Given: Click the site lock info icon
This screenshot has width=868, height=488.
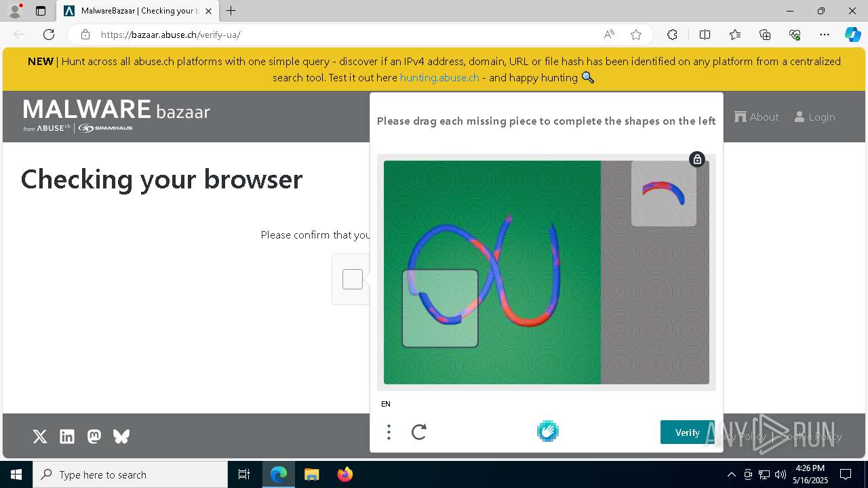Looking at the screenshot, I should click(85, 35).
